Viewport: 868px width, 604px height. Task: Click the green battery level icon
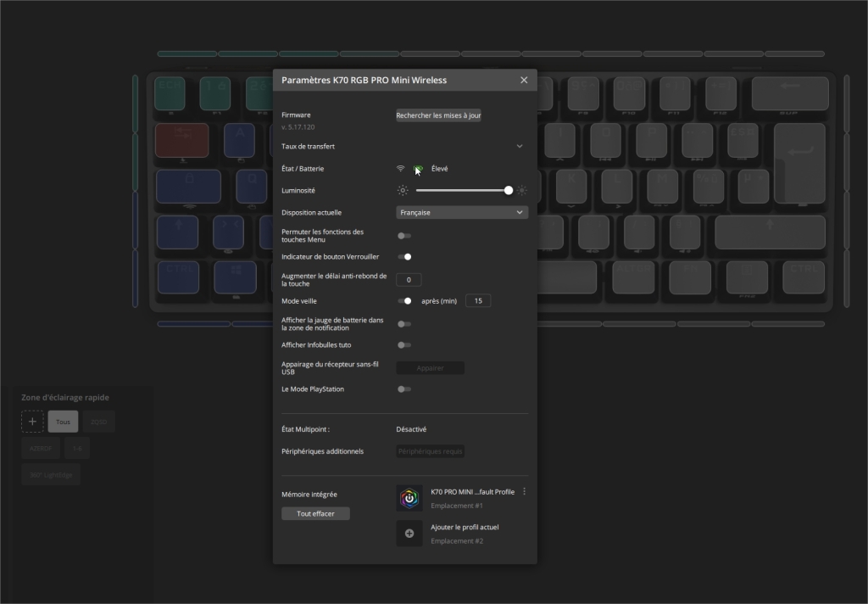(x=418, y=169)
